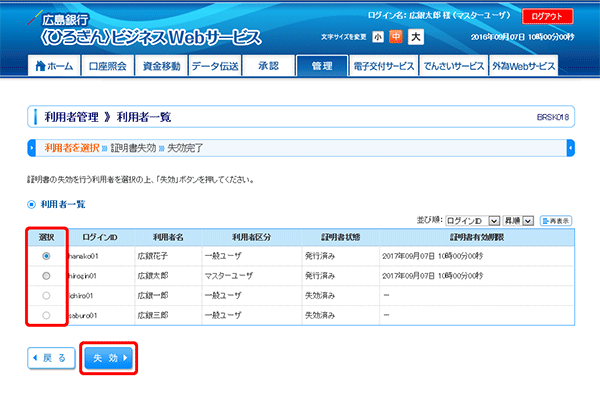The height and width of the screenshot is (399, 600).
Task: Click the 失効完了 step label
Action: (185, 148)
